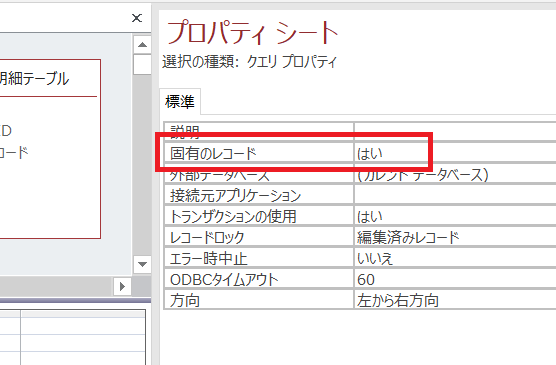Close the pane with the X button
The width and height of the screenshot is (556, 365).
click(137, 18)
